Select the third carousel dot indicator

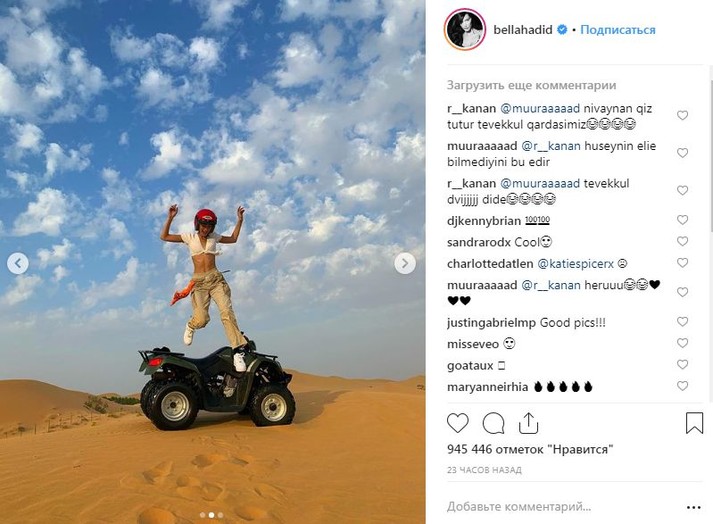(x=221, y=515)
